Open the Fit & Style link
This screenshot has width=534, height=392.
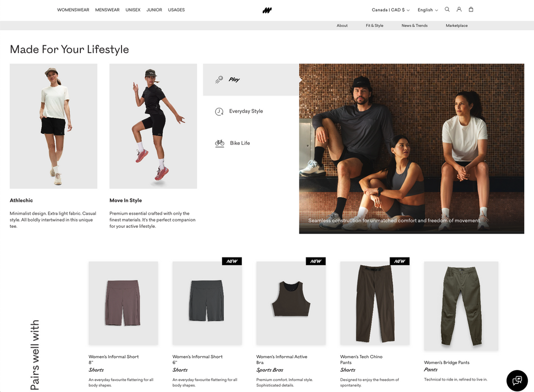pos(374,26)
